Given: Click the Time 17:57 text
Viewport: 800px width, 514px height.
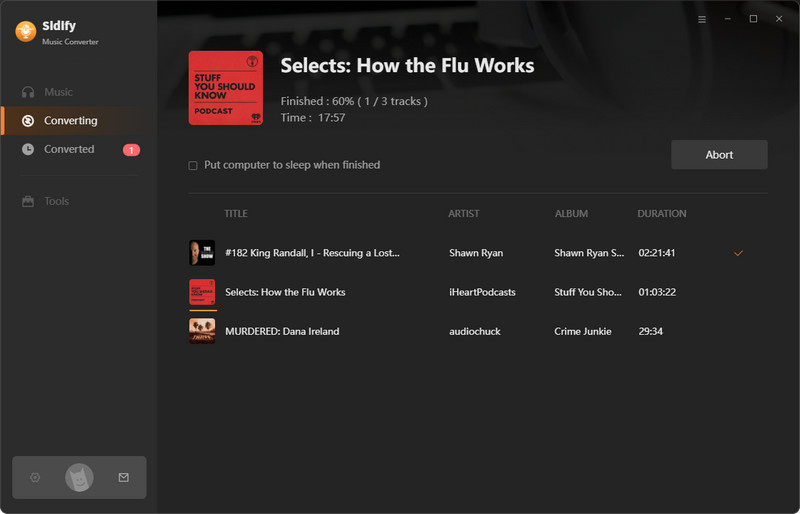Looking at the screenshot, I should pyautogui.click(x=313, y=117).
